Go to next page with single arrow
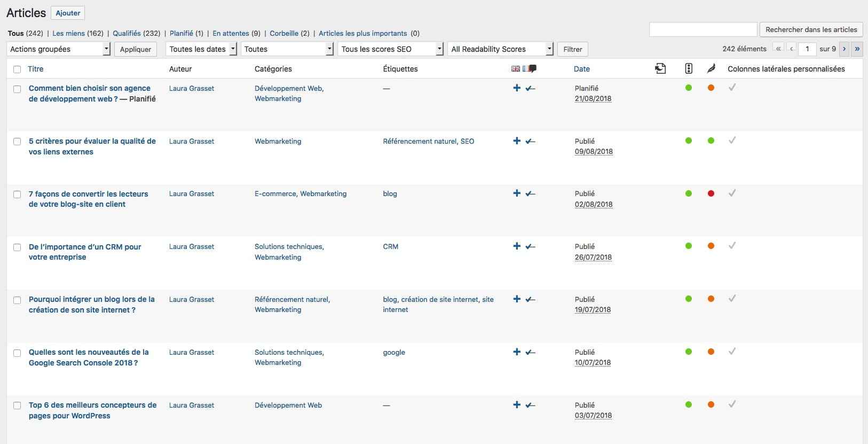Viewport: 868px width, 444px height. [x=844, y=49]
